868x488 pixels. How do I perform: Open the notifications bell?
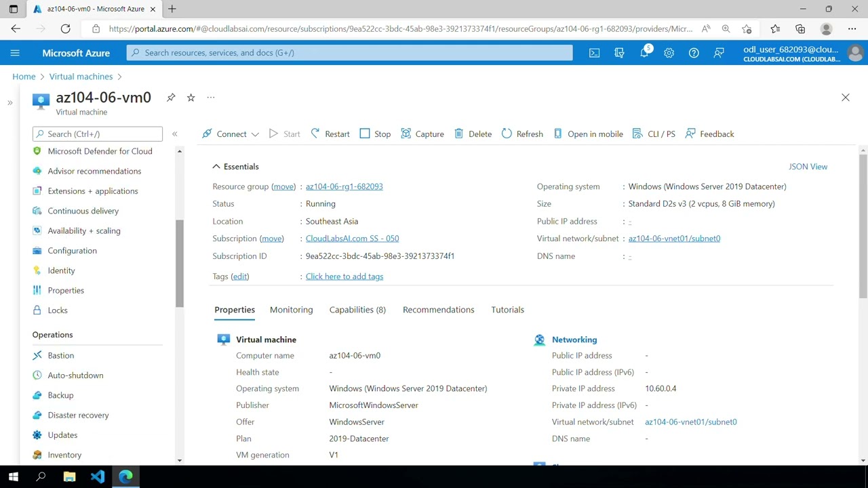coord(644,53)
